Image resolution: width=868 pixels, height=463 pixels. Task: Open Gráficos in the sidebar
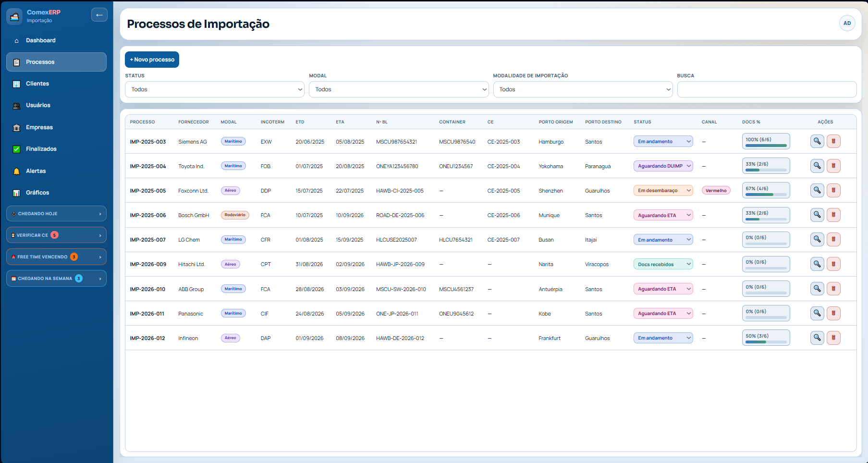(56, 193)
